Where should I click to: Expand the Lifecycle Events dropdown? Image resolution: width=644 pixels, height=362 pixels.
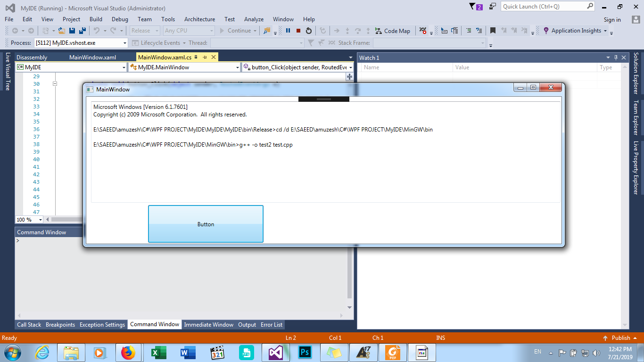pos(184,43)
